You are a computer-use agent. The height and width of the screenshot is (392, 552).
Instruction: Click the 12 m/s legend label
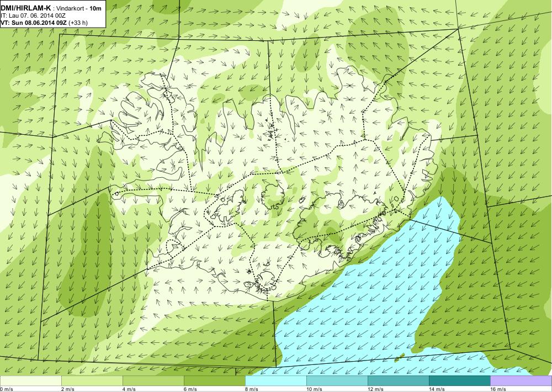point(375,389)
